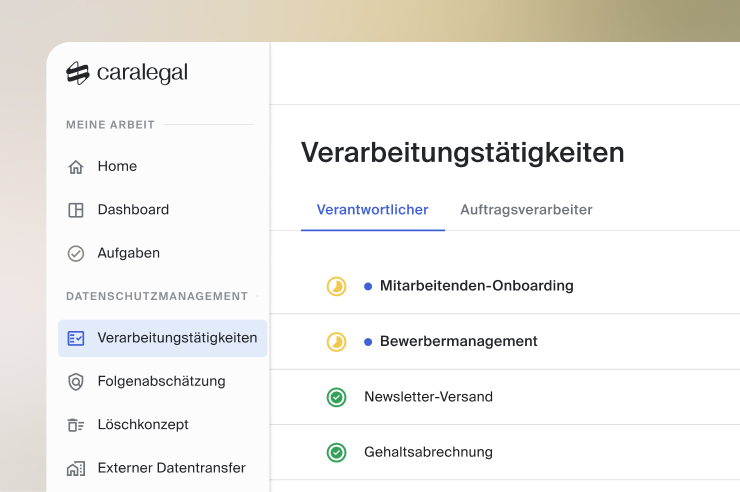Click the Aufgaben checkmark circle icon
Viewport: 740px width, 492px height.
76,253
